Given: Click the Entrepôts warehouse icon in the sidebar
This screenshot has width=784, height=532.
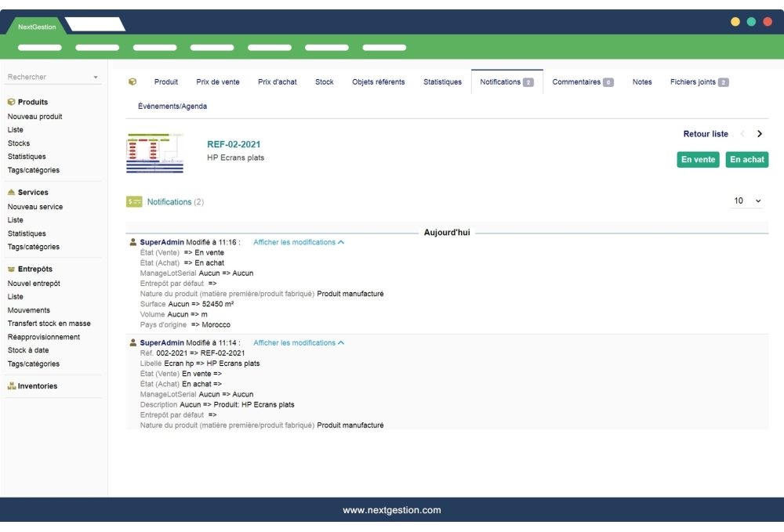Looking at the screenshot, I should click(11, 270).
